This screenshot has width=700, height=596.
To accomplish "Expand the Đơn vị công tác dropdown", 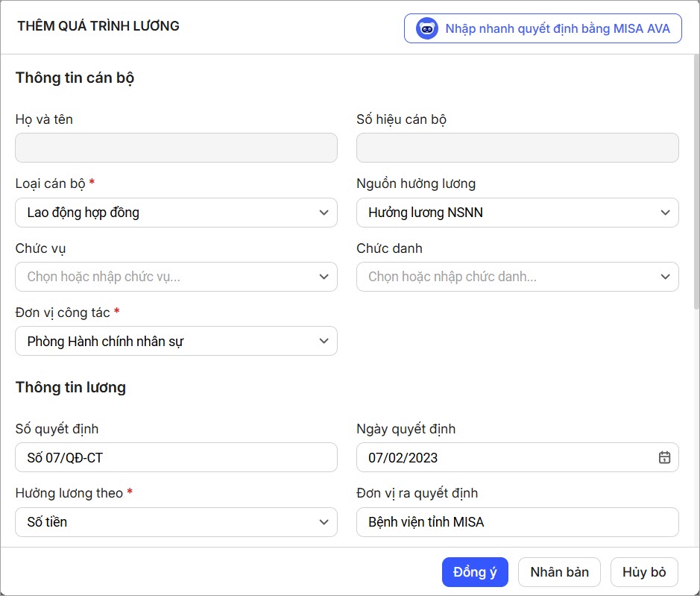I will (x=324, y=341).
